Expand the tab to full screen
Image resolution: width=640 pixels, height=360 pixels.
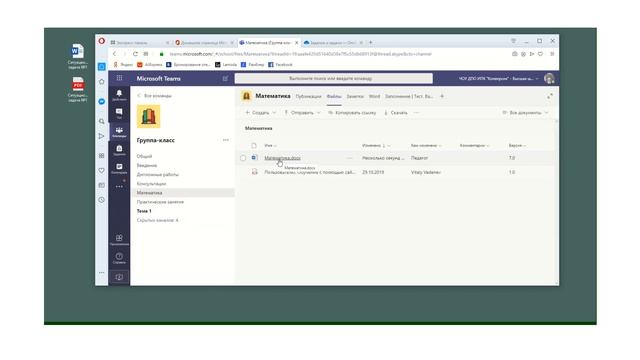(550, 96)
